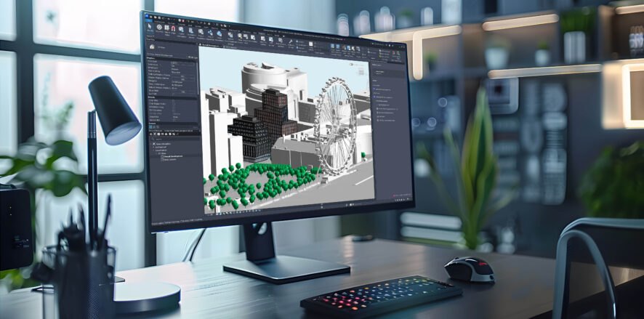Click the red and green grid icon at ribbon's right end
The width and height of the screenshot is (644, 319).
tap(398, 53)
